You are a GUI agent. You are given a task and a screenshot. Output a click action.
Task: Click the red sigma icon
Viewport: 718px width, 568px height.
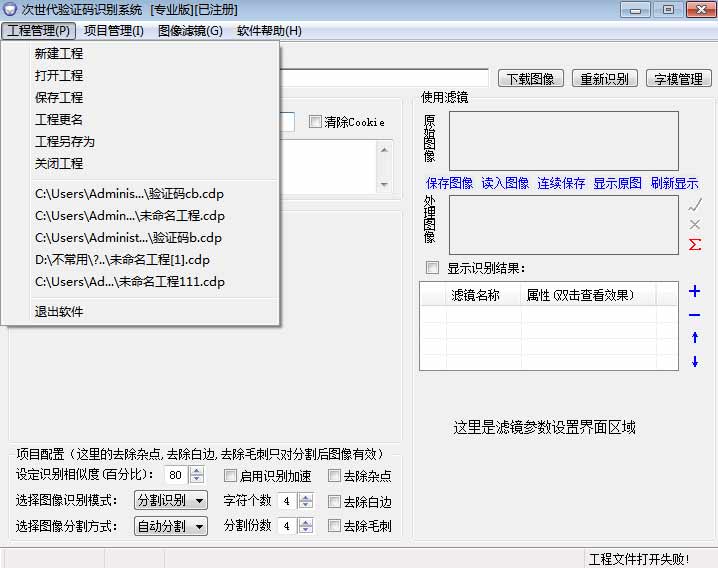695,245
